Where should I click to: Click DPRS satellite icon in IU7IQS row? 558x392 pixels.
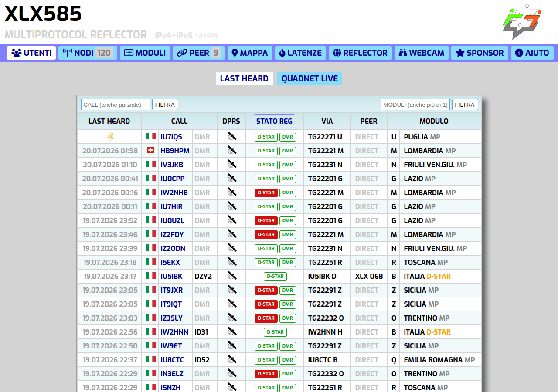tap(232, 136)
